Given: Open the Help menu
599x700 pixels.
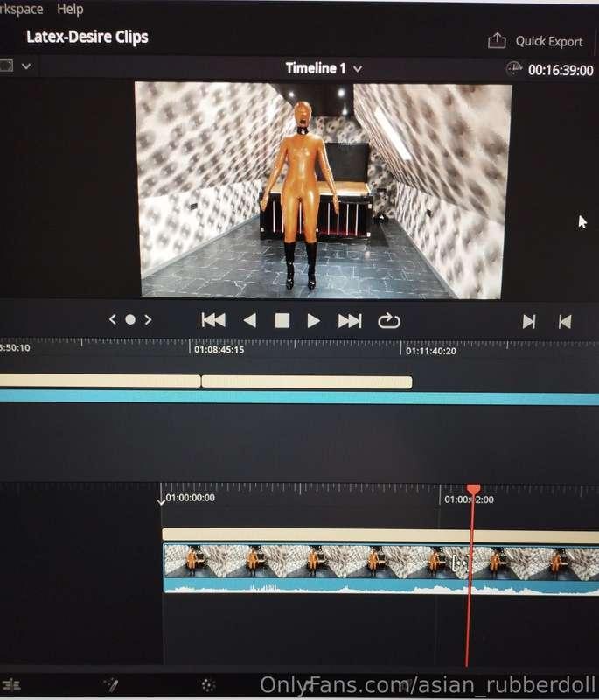Looking at the screenshot, I should click(x=70, y=9).
